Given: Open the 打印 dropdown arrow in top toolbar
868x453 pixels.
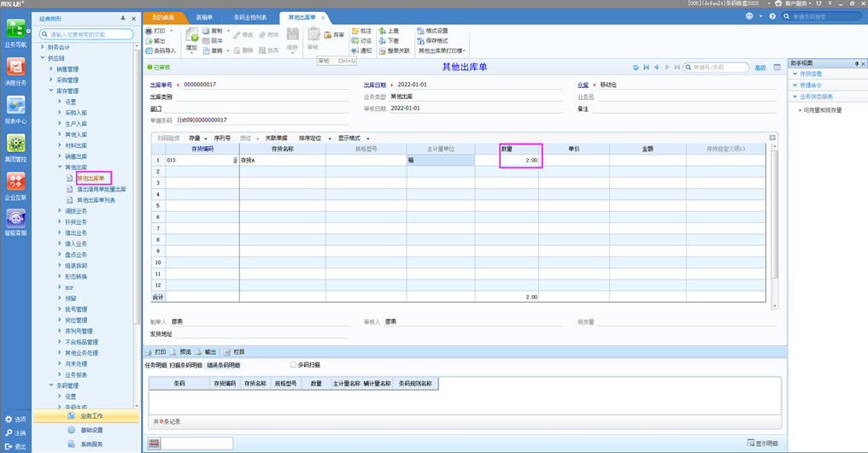Looking at the screenshot, I should (171, 31).
